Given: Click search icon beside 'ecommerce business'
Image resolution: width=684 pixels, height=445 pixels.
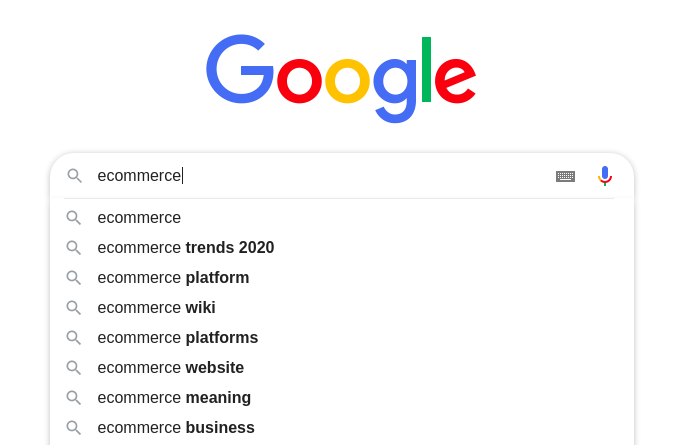Looking at the screenshot, I should click(73, 428).
